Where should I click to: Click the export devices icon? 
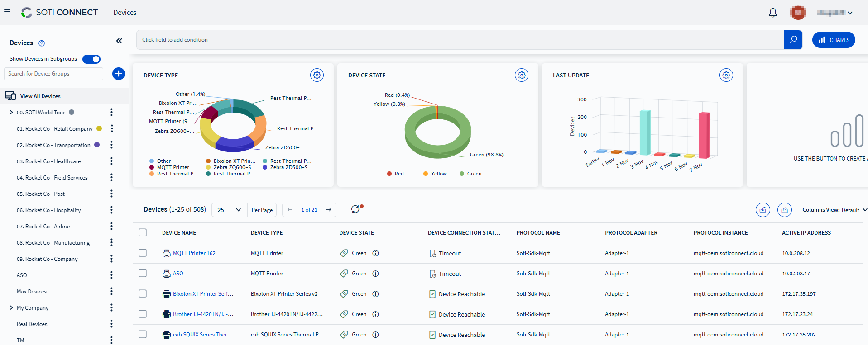(785, 210)
